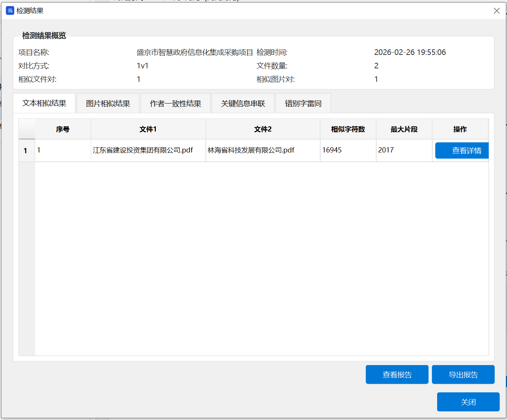Switch to the 作者一致性结果 tab
The image size is (507, 420).
pos(175,103)
